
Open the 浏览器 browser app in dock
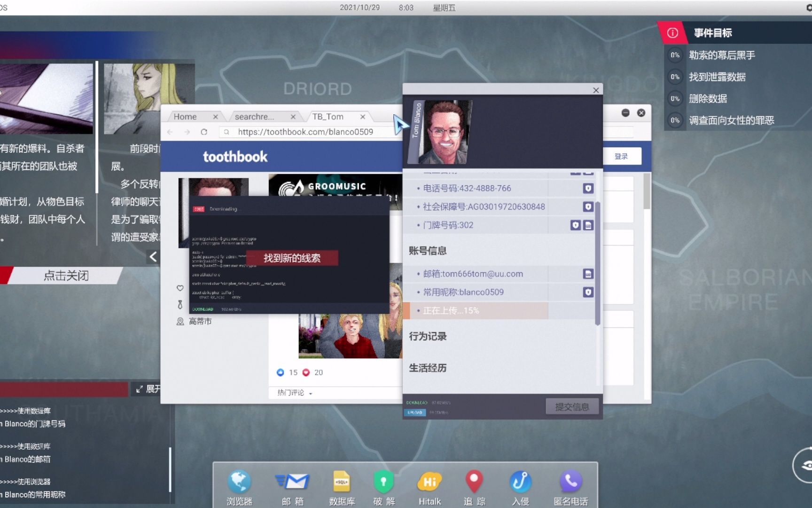click(x=239, y=488)
